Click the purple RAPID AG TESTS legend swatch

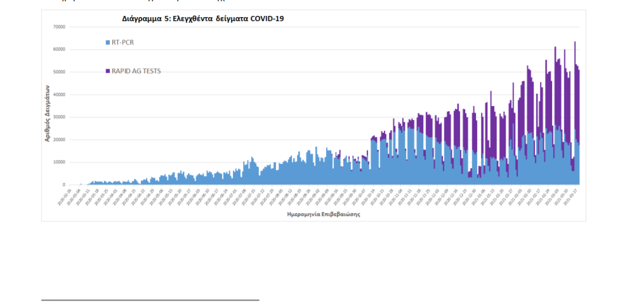coord(107,71)
